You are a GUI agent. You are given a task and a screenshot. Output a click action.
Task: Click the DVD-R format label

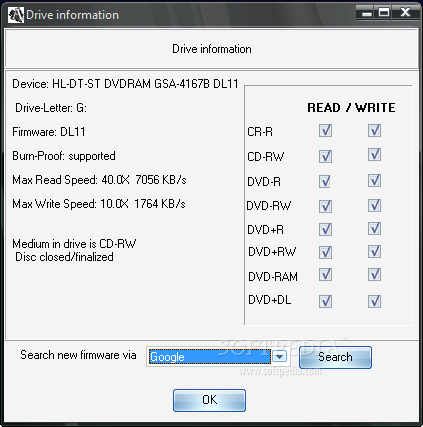click(x=264, y=182)
